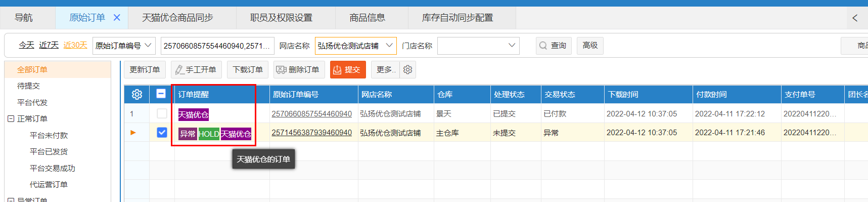The height and width of the screenshot is (202, 868).
Task: Click the orange 提交 button
Action: [x=348, y=69]
